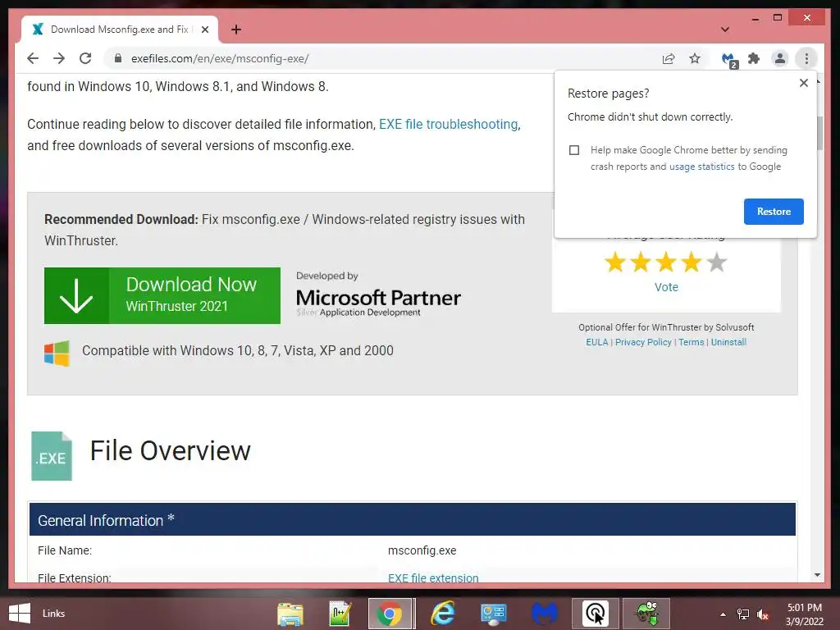Click the address bar URL field

(x=386, y=58)
